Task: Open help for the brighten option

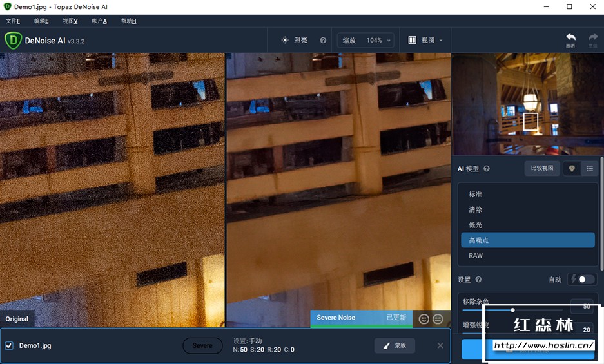Action: [323, 40]
